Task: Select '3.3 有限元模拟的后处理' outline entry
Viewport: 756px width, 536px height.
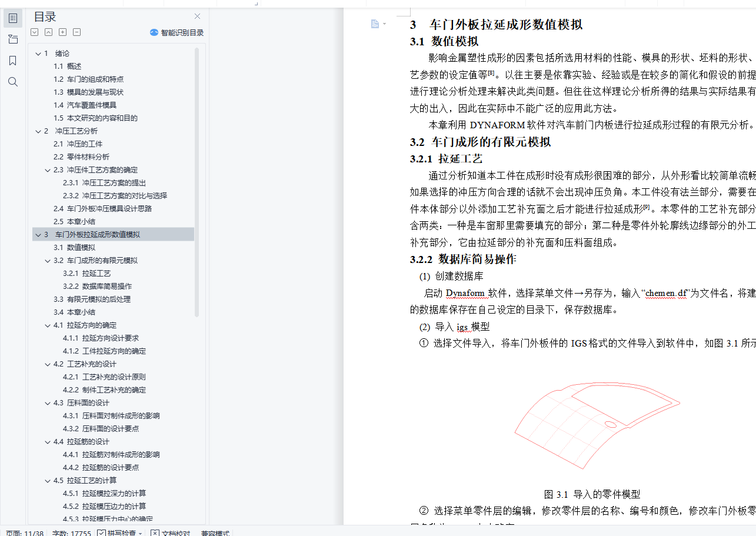Action: click(x=92, y=299)
